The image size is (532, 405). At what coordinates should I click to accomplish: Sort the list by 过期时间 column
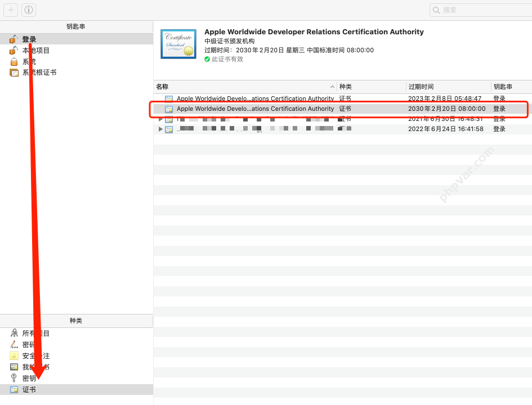click(449, 87)
